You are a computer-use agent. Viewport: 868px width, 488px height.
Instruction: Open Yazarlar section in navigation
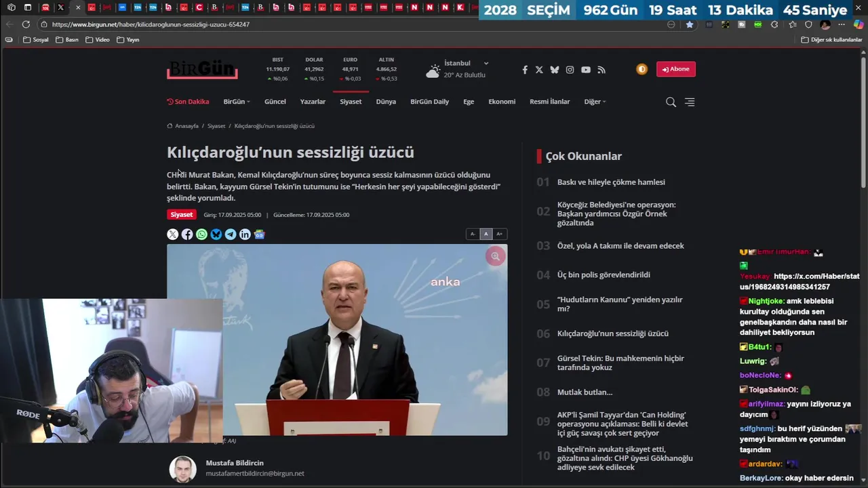click(x=313, y=102)
